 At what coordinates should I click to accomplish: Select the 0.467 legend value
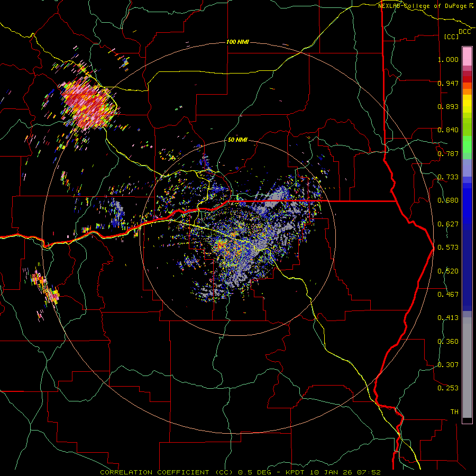click(448, 295)
